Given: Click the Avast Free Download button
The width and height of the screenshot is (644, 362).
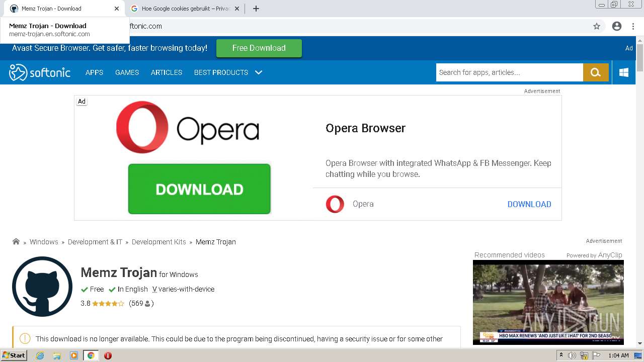Looking at the screenshot, I should [x=259, y=48].
